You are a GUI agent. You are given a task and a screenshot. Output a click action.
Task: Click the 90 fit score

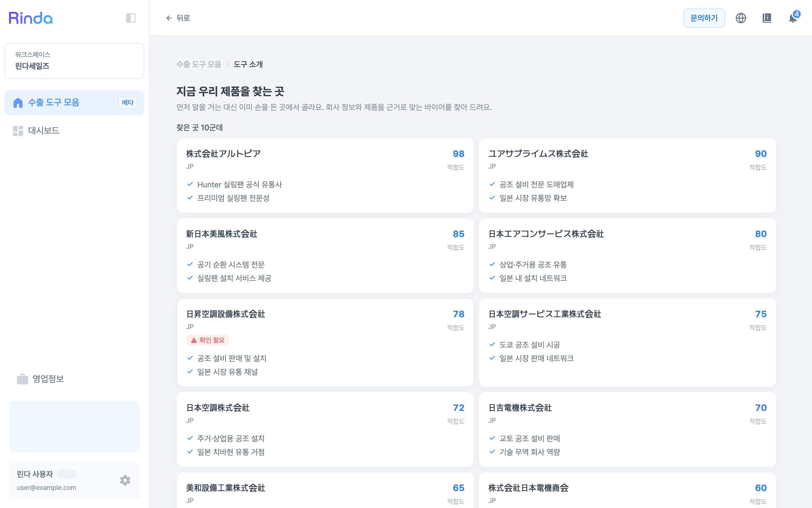[761, 154]
